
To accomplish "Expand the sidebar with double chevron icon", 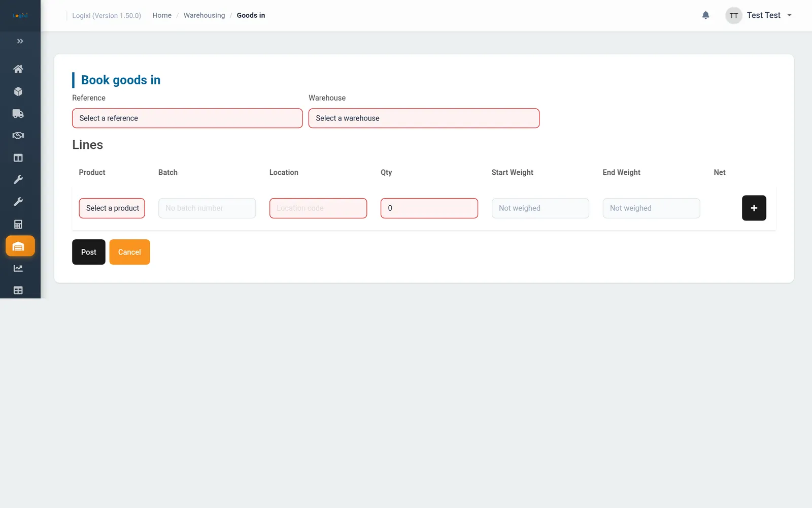I will (x=20, y=41).
